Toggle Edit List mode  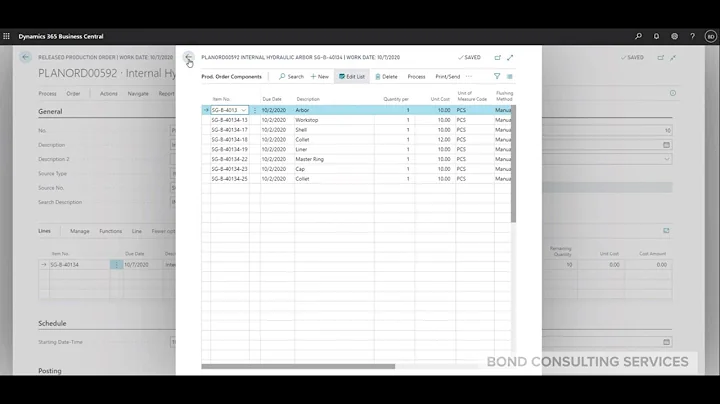tap(352, 77)
